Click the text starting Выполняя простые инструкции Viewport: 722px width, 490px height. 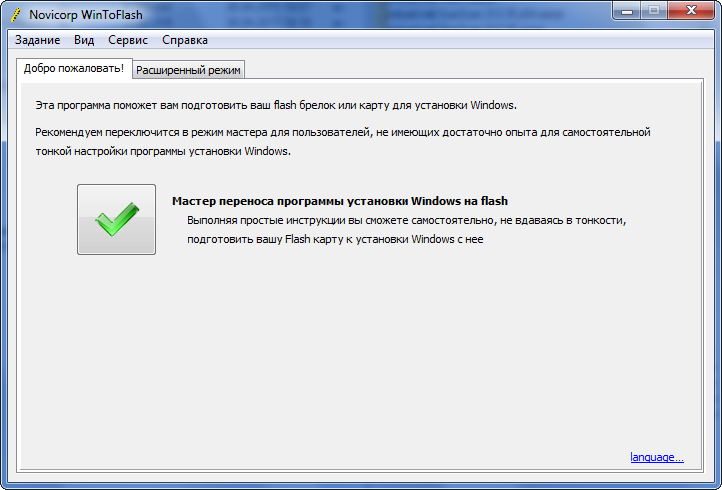click(x=407, y=230)
